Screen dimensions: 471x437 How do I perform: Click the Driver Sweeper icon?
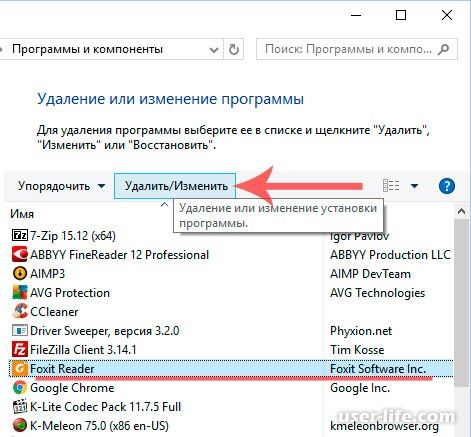click(20, 330)
